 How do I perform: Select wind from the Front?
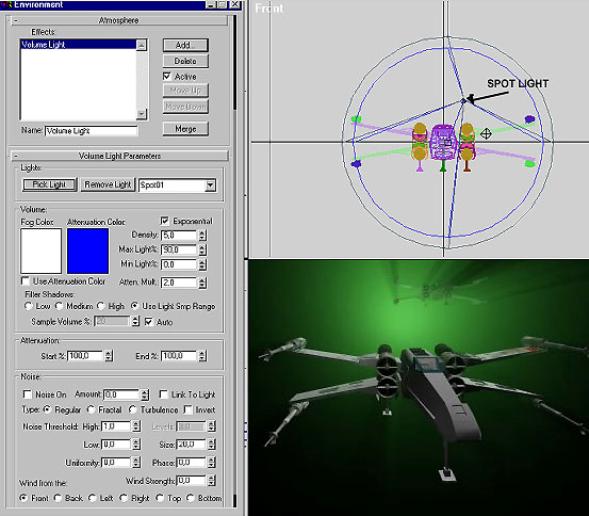coord(23,498)
